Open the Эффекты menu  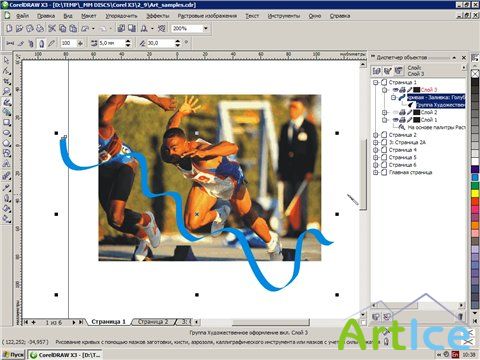tap(158, 16)
